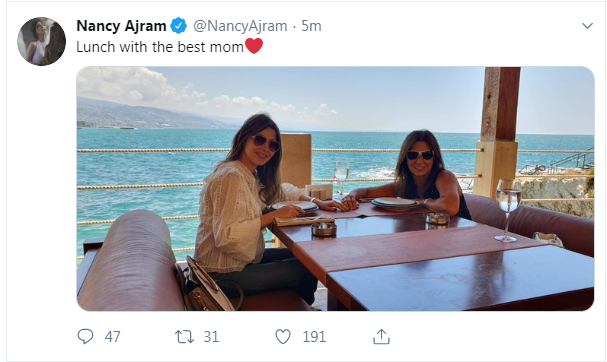Click the handbag on the bench in photo
607x362 pixels.
[x=205, y=286]
